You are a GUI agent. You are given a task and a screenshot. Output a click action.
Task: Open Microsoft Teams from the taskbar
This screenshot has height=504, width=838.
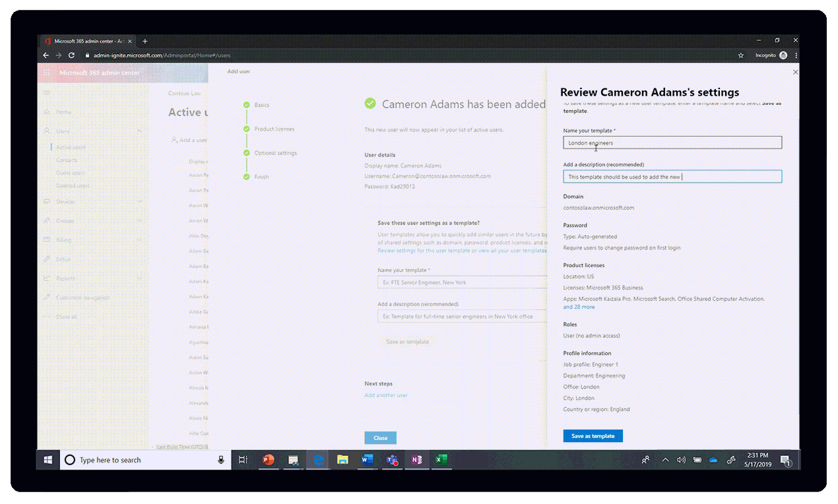pos(392,460)
